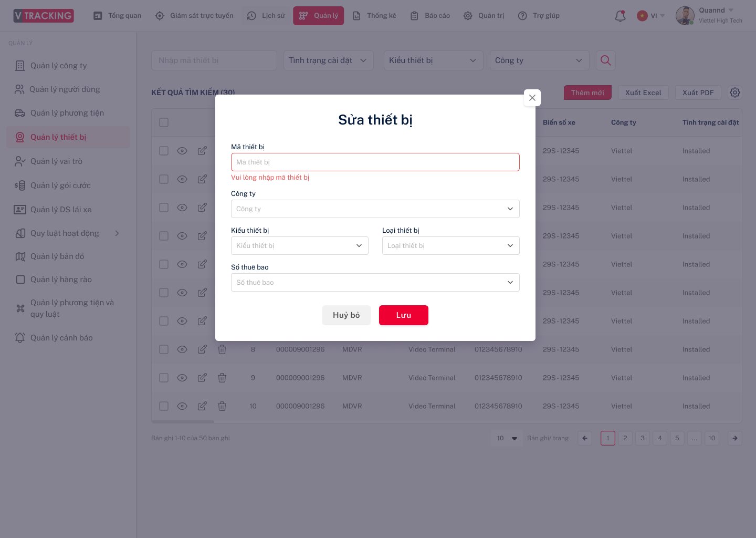Viewport: 756px width, 538px height.
Task: Open Quản lý phương tiện in sidebar
Action: coord(68,113)
